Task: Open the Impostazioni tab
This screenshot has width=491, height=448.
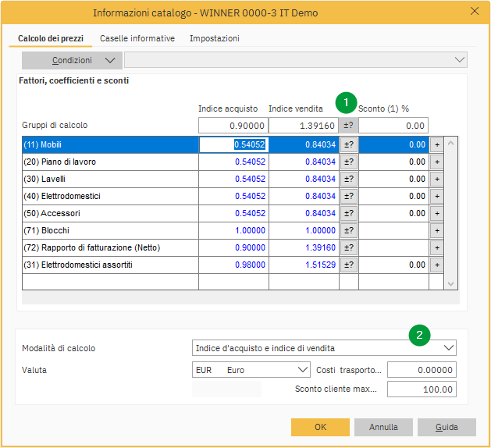Action: pyautogui.click(x=214, y=38)
